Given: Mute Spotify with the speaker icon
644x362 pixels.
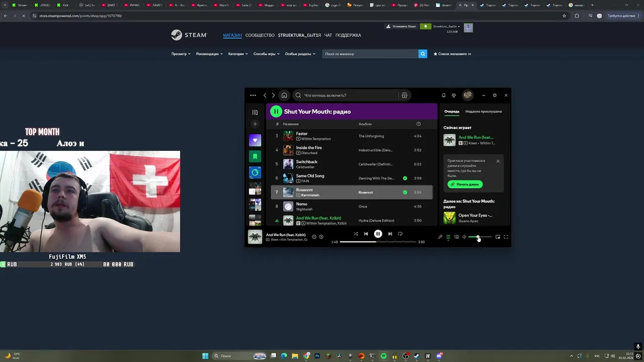Looking at the screenshot, I should [464, 237].
